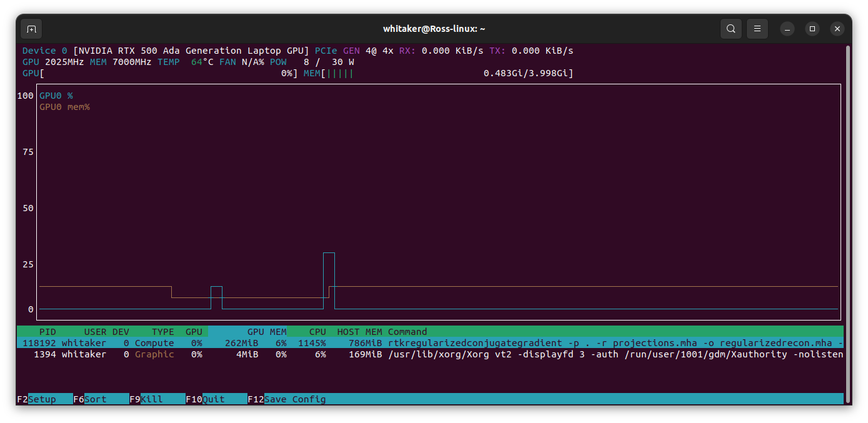Click the DEV column header
Image resolution: width=868 pixels, height=423 pixels.
tap(121, 332)
